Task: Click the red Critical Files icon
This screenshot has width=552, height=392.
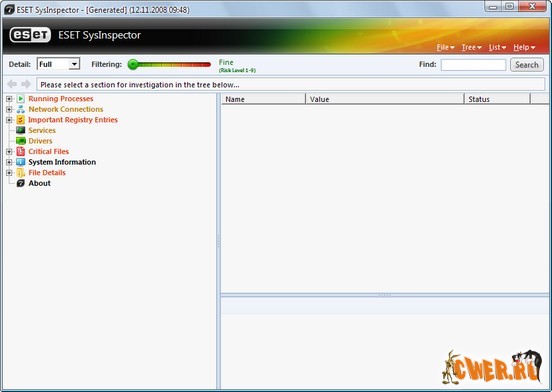Action: point(20,152)
